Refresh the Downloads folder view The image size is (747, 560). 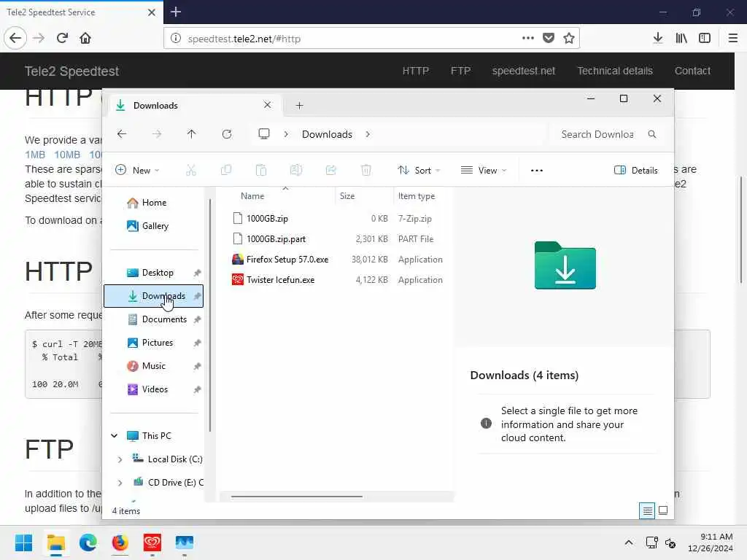pyautogui.click(x=227, y=134)
